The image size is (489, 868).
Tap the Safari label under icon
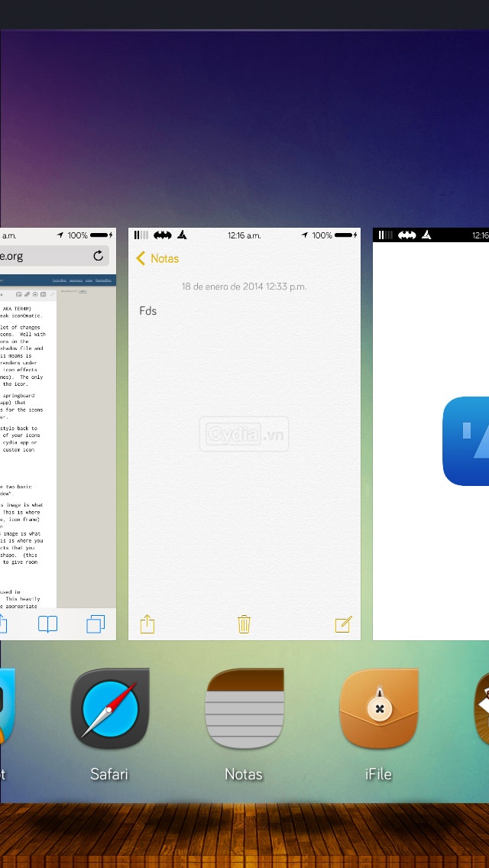110,774
